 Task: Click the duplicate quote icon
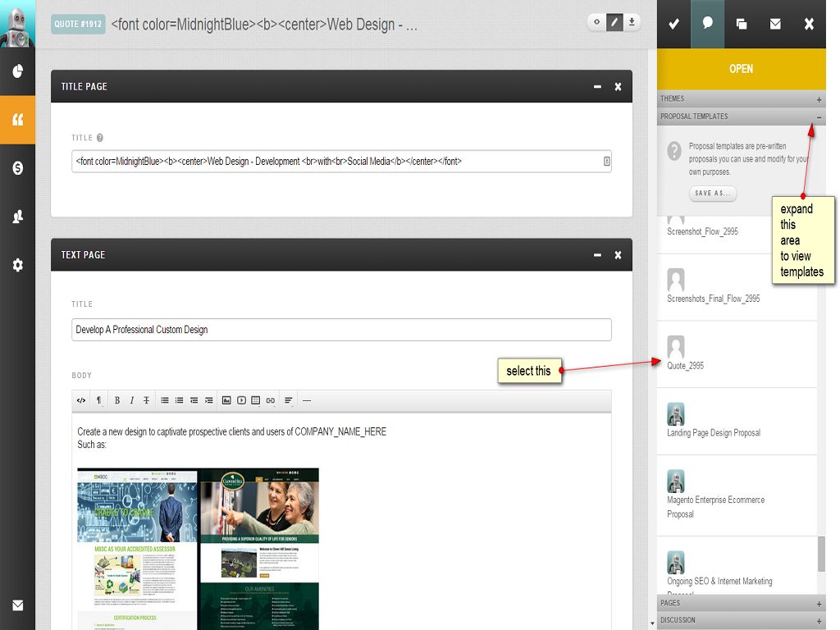click(x=742, y=24)
